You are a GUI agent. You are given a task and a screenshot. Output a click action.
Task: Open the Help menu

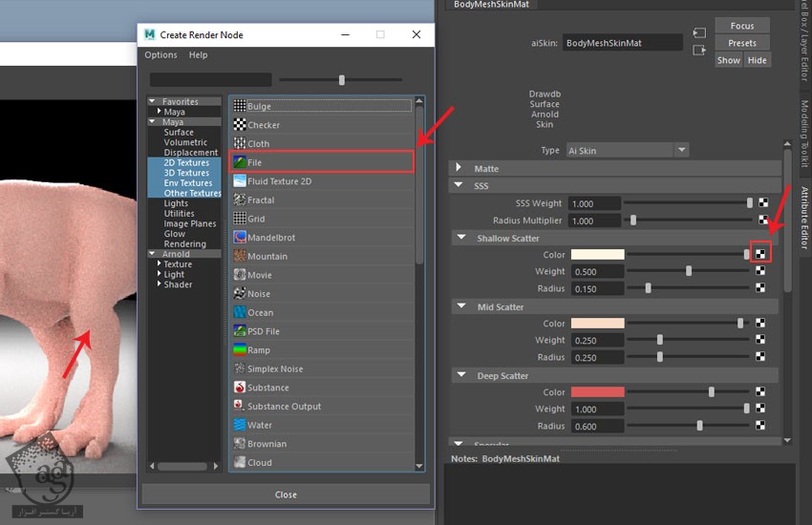tap(198, 54)
